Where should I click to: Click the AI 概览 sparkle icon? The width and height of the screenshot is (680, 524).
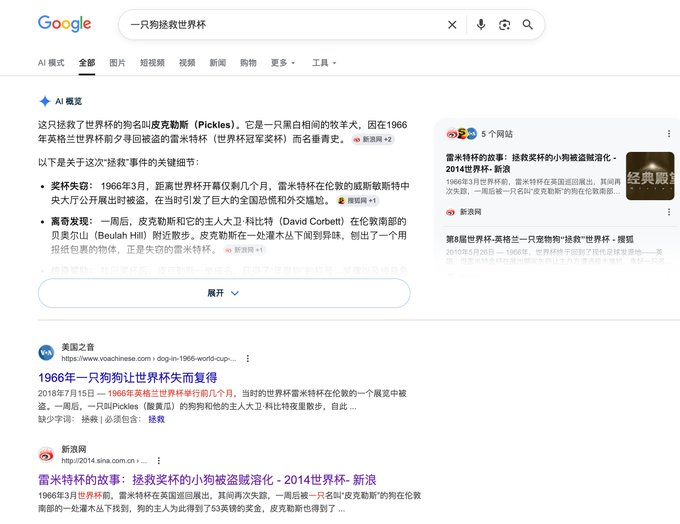tap(45, 101)
